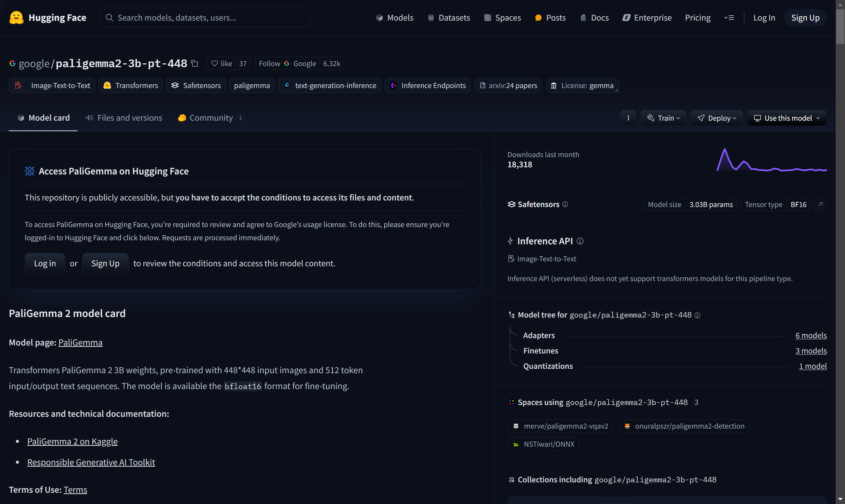
Task: Open the onuralpszr/paligemma2-detection space
Action: pos(684,426)
